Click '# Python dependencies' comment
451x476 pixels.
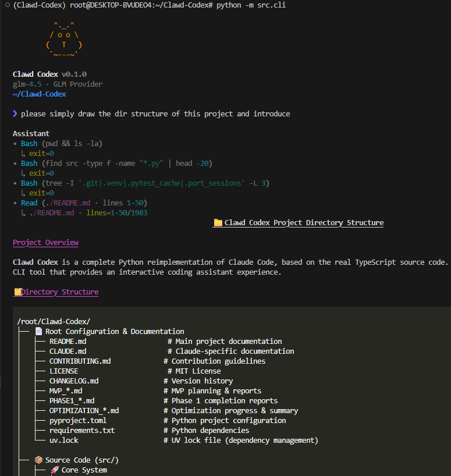click(x=207, y=430)
